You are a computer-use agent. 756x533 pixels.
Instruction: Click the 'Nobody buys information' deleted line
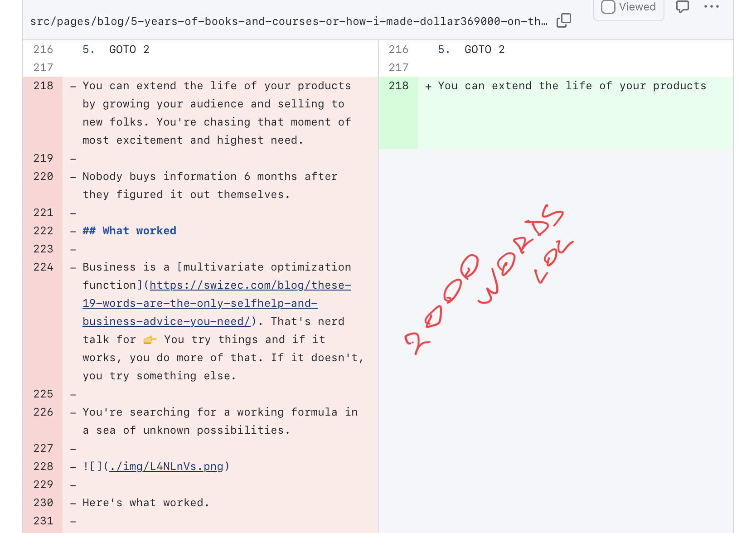[x=210, y=185]
